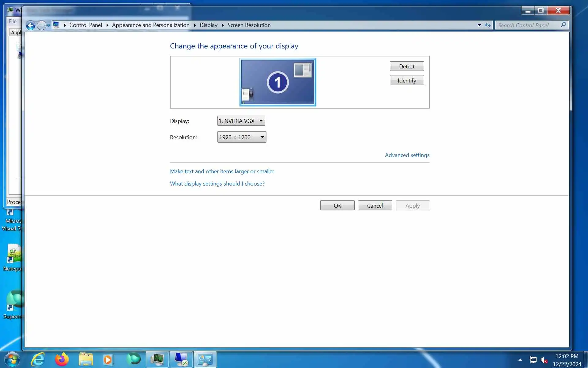Click the Back navigation arrow
This screenshot has height=368, width=588.
pyautogui.click(x=30, y=25)
